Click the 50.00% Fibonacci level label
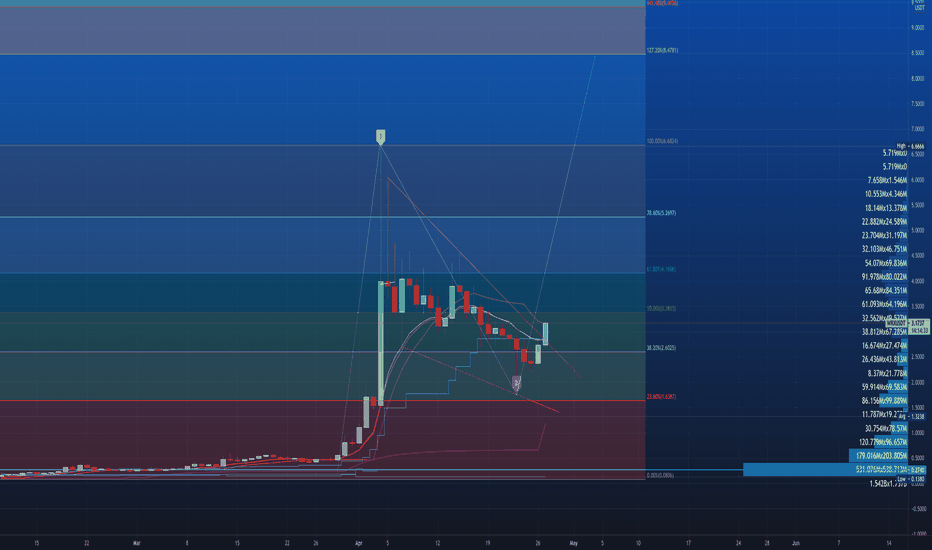The height and width of the screenshot is (550, 932). (661, 309)
